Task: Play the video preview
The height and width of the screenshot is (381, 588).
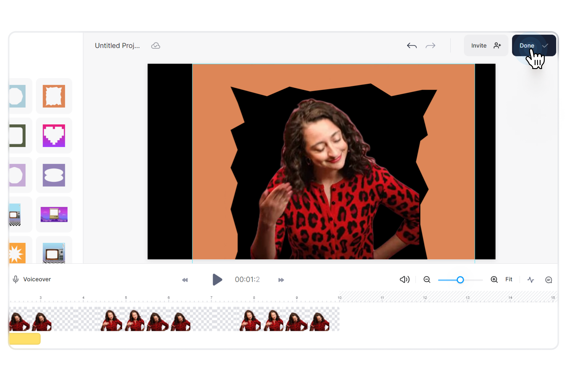Action: point(217,279)
